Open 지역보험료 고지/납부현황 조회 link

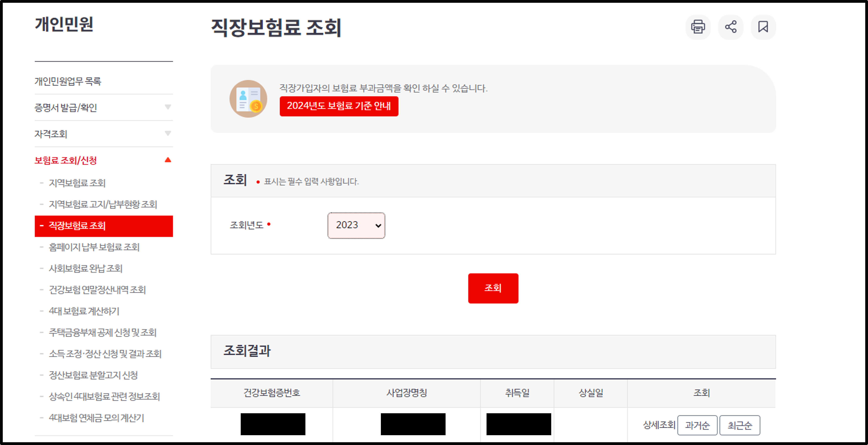[x=103, y=204]
